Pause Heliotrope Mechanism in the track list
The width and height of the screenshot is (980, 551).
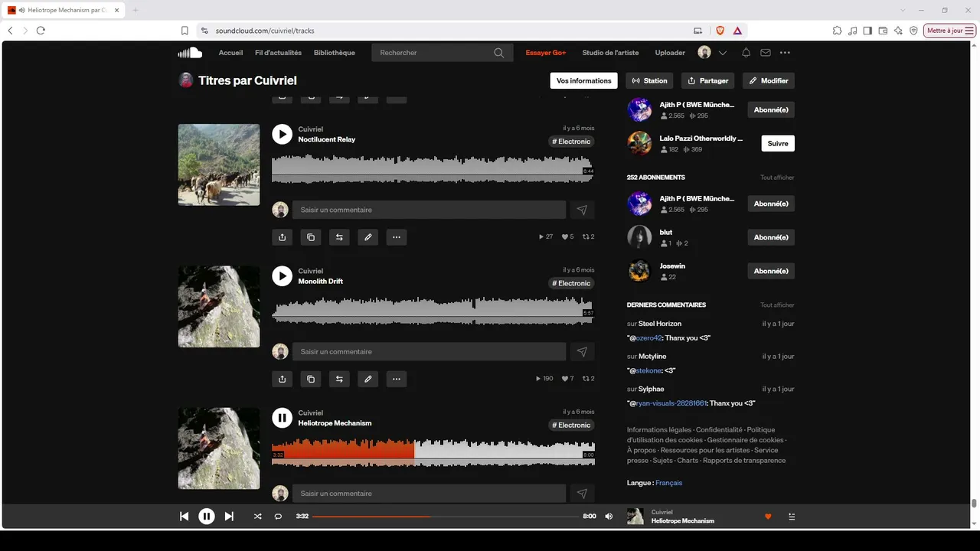click(x=282, y=418)
